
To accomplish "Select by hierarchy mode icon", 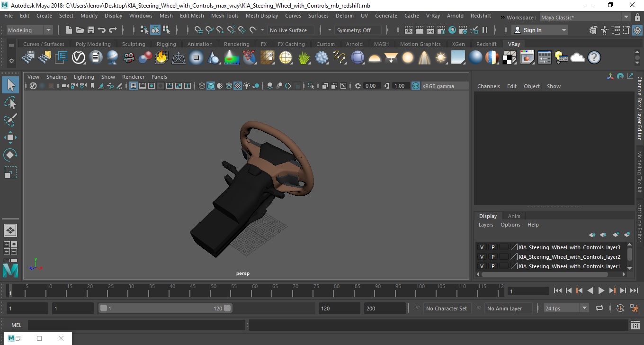I will (144, 30).
